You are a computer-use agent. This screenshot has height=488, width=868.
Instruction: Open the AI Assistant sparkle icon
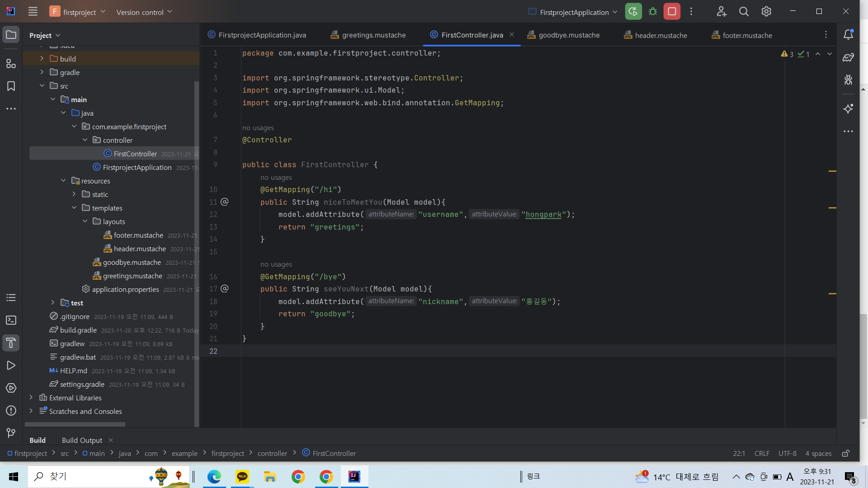848,108
